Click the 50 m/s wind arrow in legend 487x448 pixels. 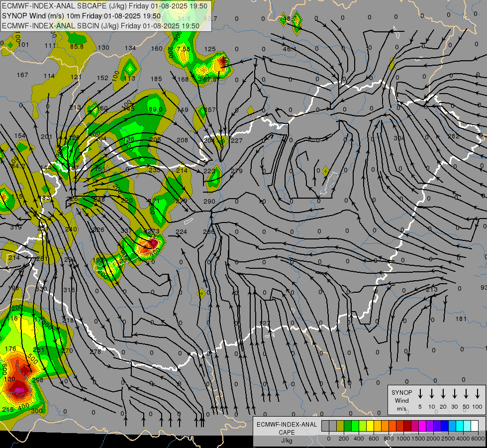tap(466, 394)
